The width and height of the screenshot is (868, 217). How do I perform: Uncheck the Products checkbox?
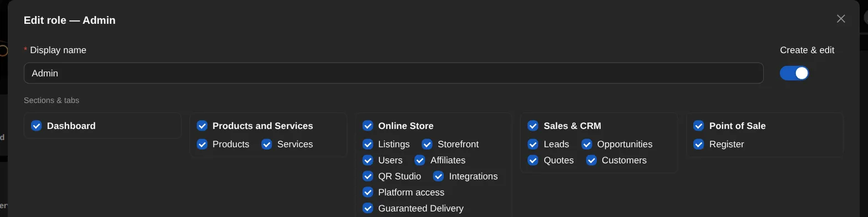[x=202, y=144]
